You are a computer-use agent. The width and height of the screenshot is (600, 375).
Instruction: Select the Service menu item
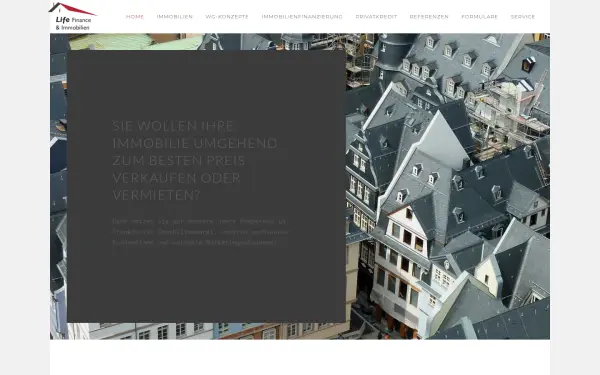pos(523,17)
